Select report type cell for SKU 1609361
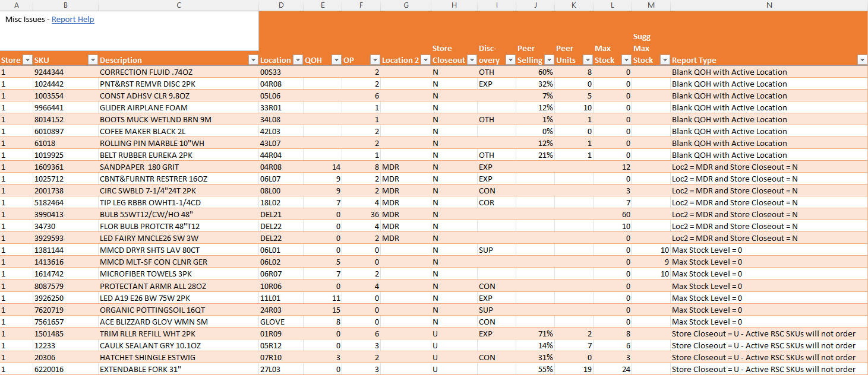Screen dimensions: 868x375 click(769, 167)
